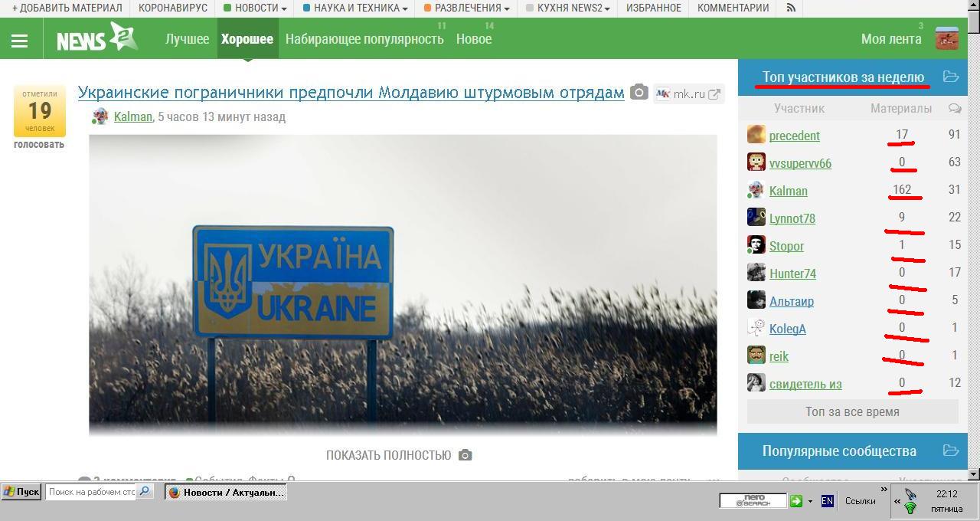Click Lynnot78's avatar icon

coord(756,218)
